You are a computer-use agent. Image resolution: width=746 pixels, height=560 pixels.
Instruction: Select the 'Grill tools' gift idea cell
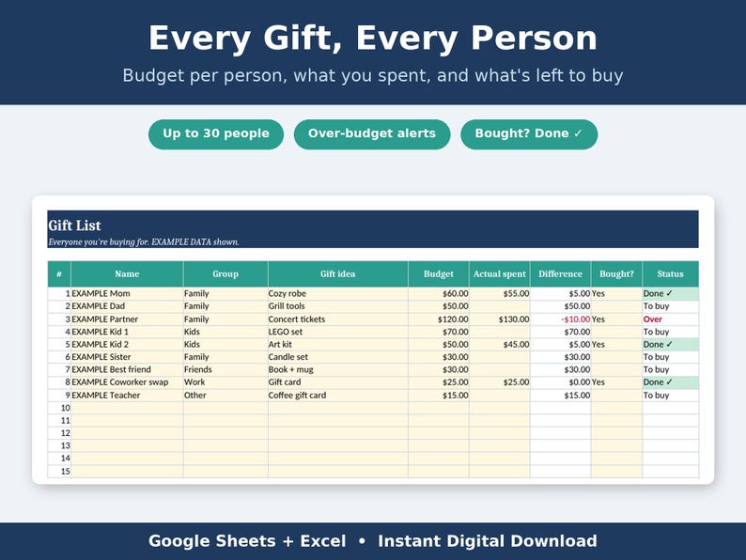pos(338,306)
